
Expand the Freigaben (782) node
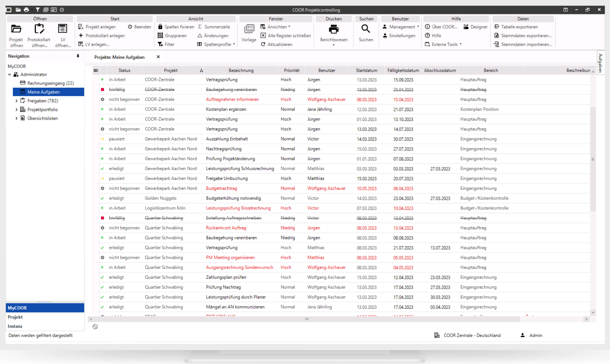tap(17, 101)
